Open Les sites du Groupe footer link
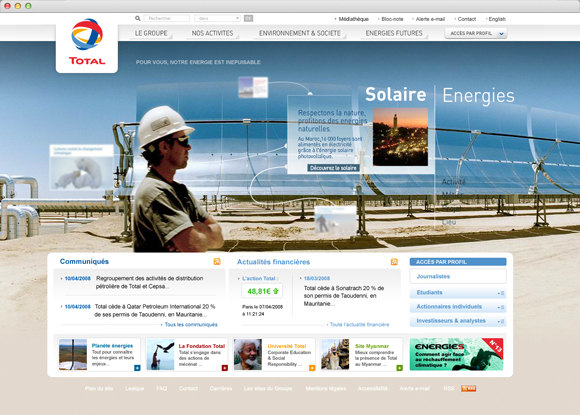 pos(268,388)
